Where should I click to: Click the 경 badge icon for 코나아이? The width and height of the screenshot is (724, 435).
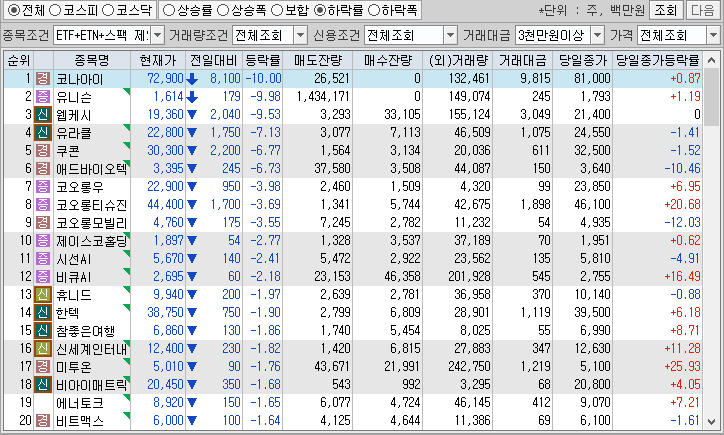(43, 79)
